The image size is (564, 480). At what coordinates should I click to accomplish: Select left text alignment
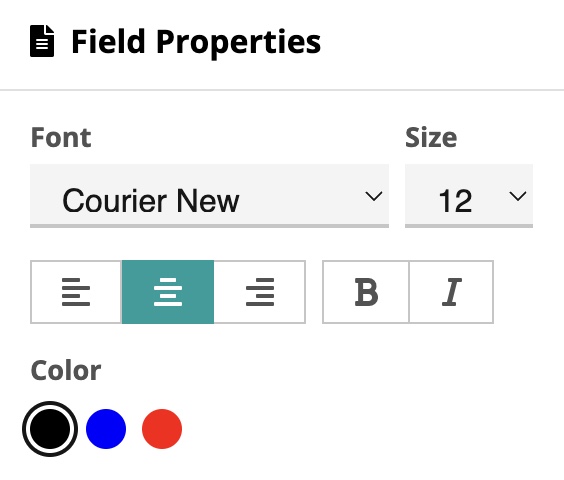(76, 292)
